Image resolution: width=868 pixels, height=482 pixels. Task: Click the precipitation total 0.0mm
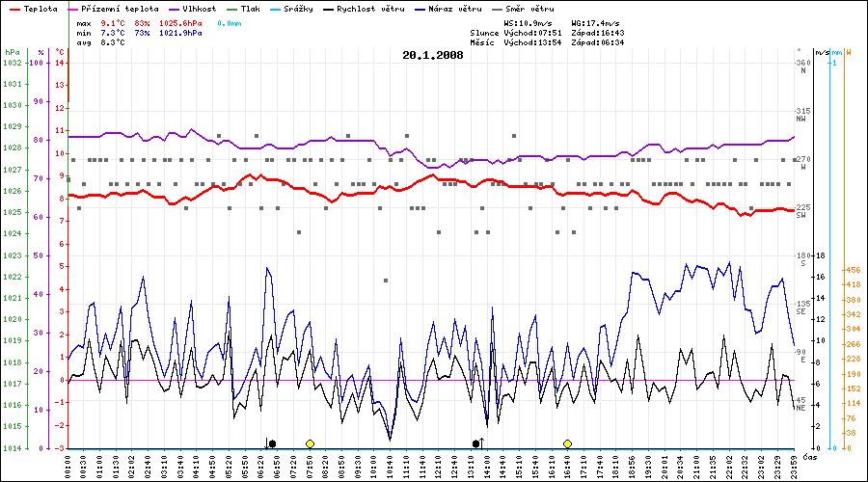coord(230,23)
